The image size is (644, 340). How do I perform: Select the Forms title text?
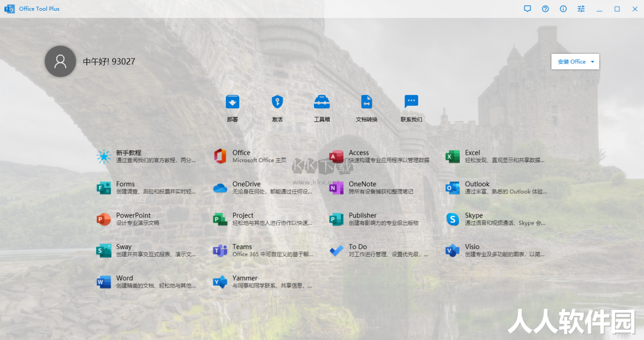point(126,184)
